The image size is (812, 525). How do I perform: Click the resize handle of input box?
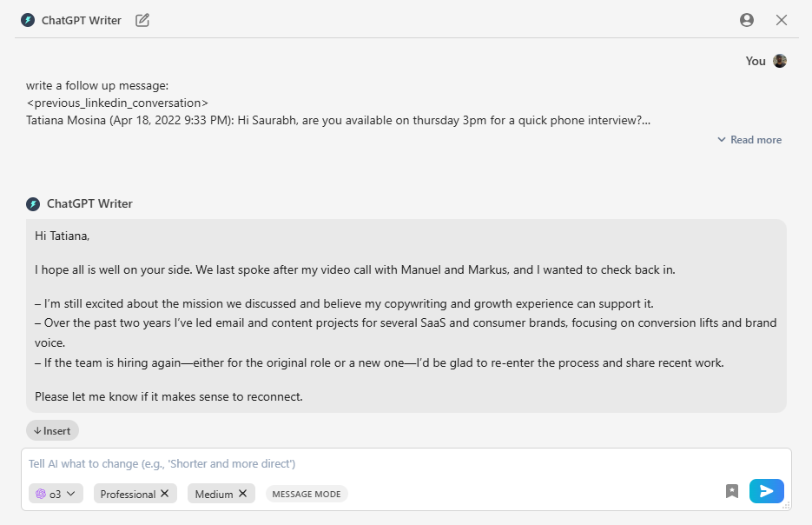(787, 506)
